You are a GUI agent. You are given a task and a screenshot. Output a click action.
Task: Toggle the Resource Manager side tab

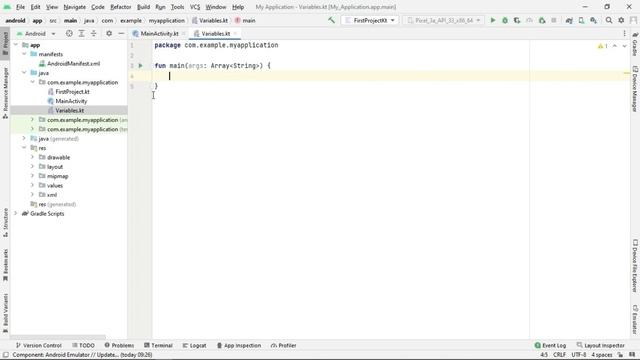pyautogui.click(x=5, y=93)
